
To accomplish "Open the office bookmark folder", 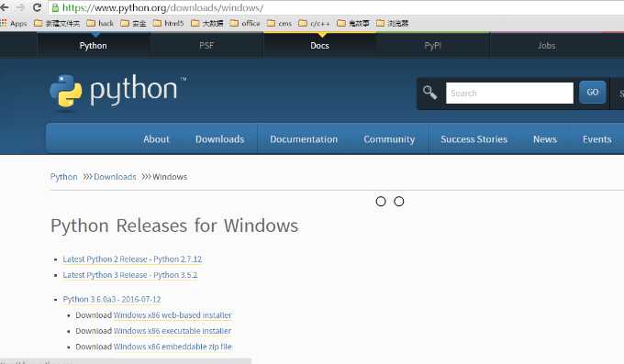I will click(245, 24).
